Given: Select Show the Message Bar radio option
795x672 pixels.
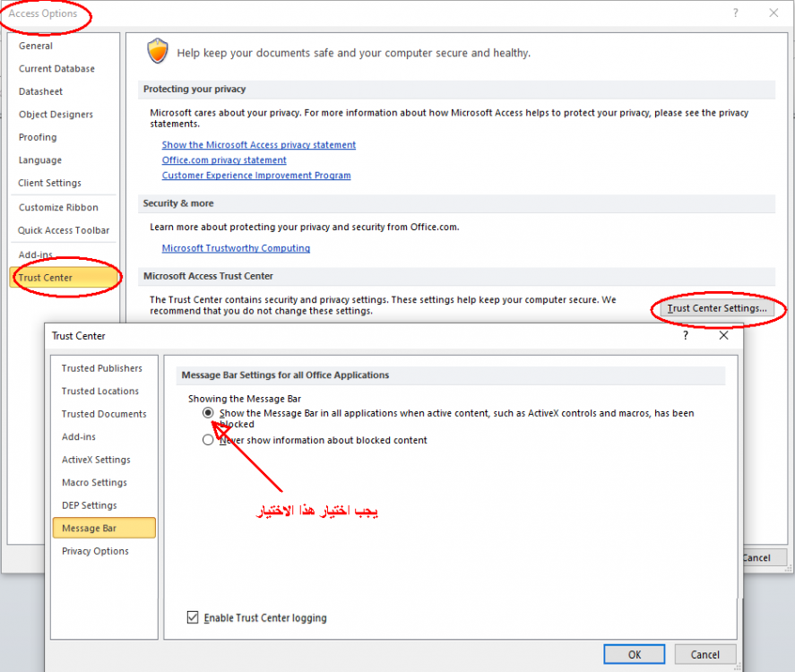Looking at the screenshot, I should tap(208, 412).
